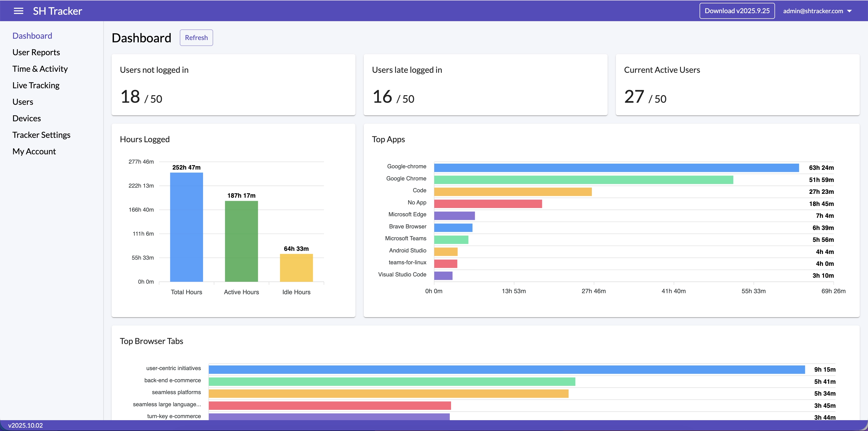Select the Google-chrome bar in Top Apps
Image resolution: width=868 pixels, height=431 pixels.
[616, 168]
